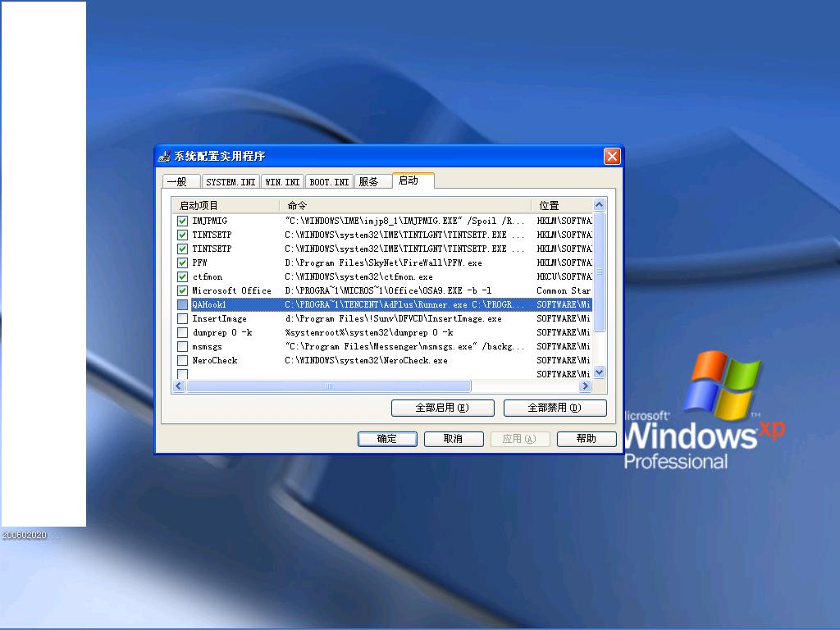Uncheck the PFW startup checkbox
Screen dimensions: 840x630
182,262
